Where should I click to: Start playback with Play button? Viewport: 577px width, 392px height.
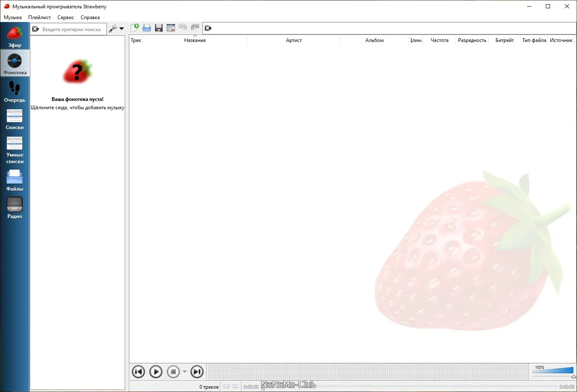click(156, 372)
